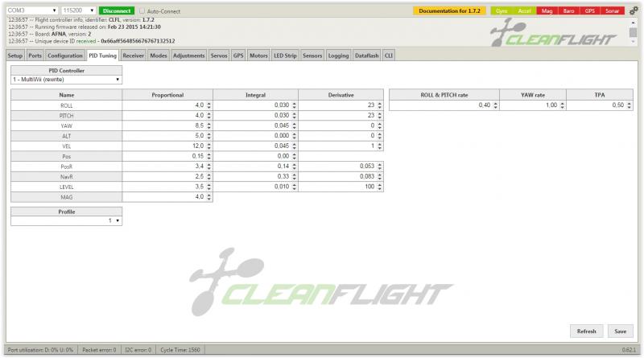Click the YAW rate stepper arrows
The width and height of the screenshot is (644, 358).
[562, 105]
